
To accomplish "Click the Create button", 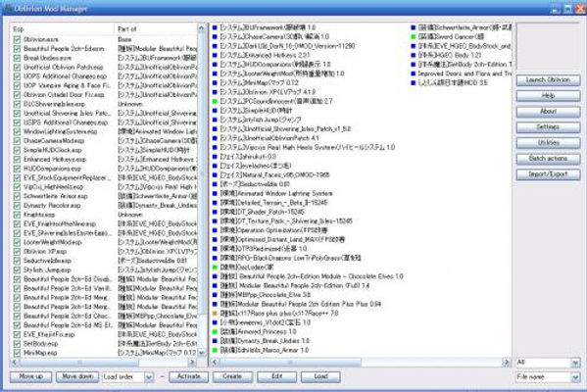I will (232, 376).
